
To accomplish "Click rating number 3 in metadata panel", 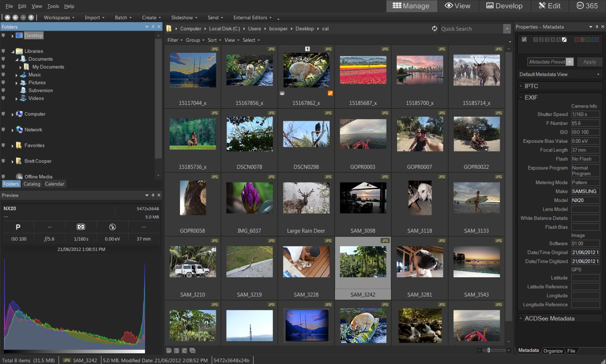I will point(547,39).
